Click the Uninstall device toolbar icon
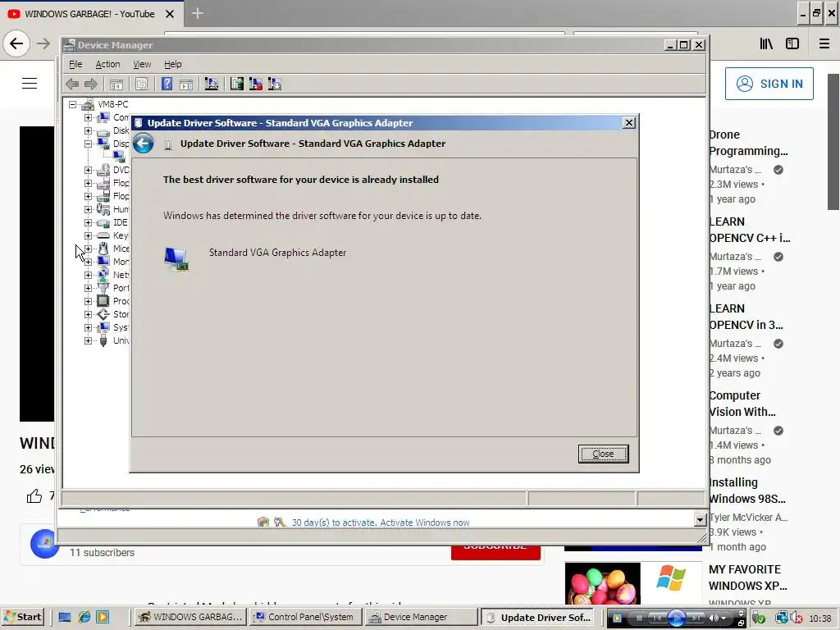The image size is (840, 630). [256, 84]
